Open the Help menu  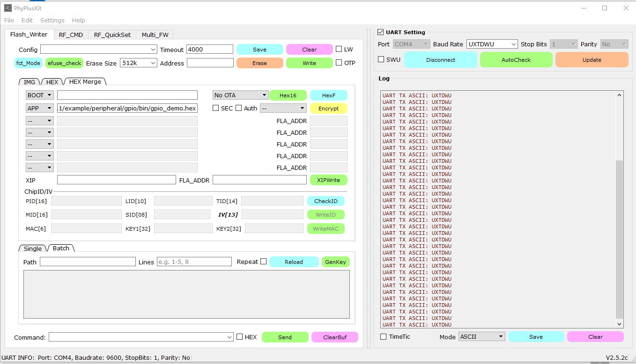[x=79, y=20]
